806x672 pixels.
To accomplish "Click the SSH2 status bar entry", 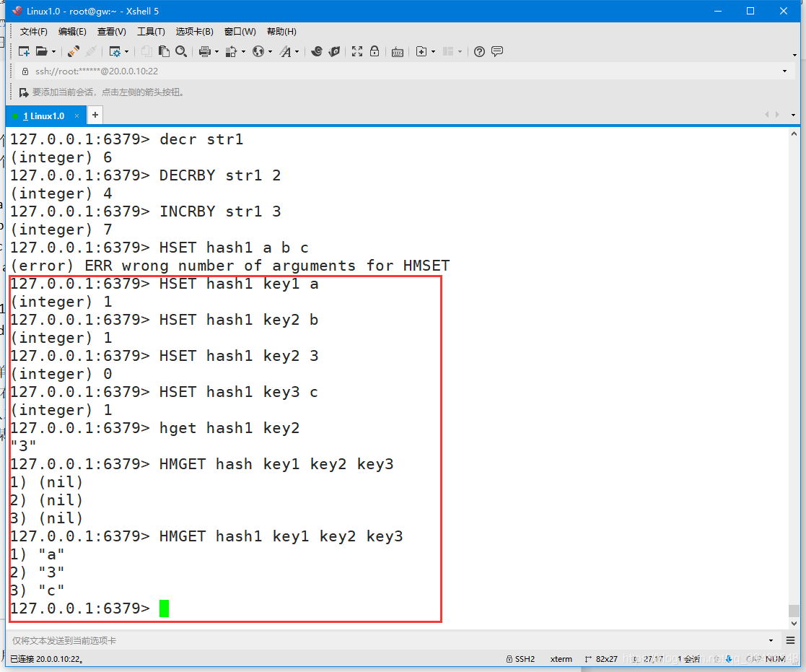I will tap(521, 659).
